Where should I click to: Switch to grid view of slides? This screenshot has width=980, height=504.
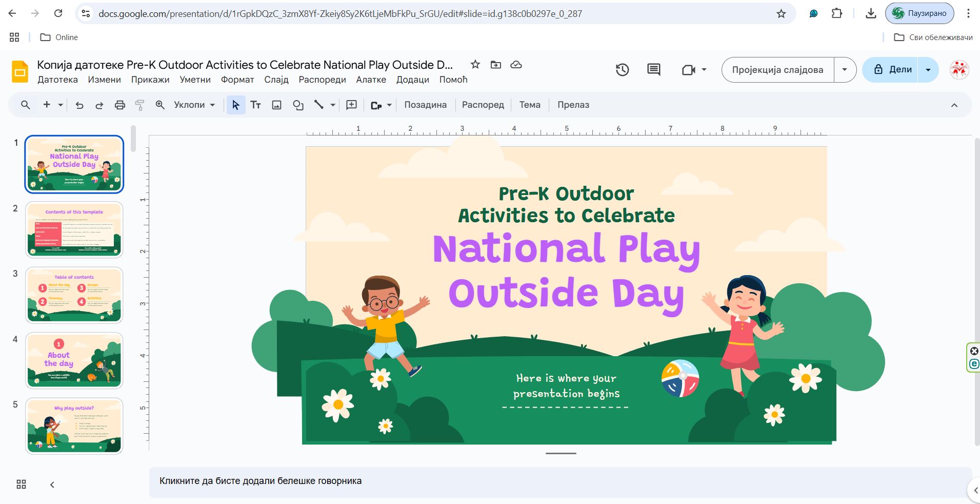21,484
